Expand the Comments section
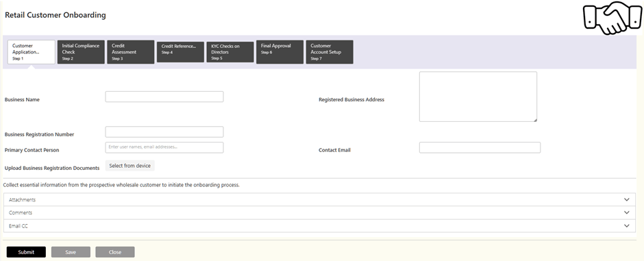Viewport: 644px width, 261px height. point(319,213)
